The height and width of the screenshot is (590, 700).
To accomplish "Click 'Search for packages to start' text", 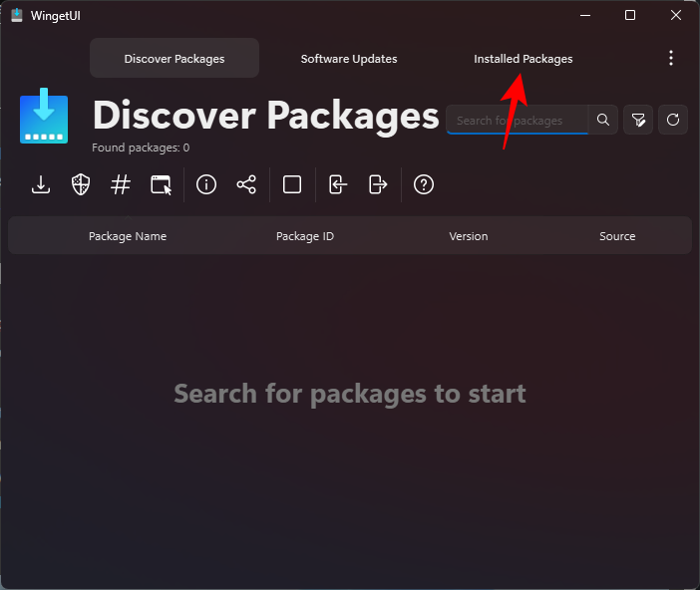I will tap(350, 394).
